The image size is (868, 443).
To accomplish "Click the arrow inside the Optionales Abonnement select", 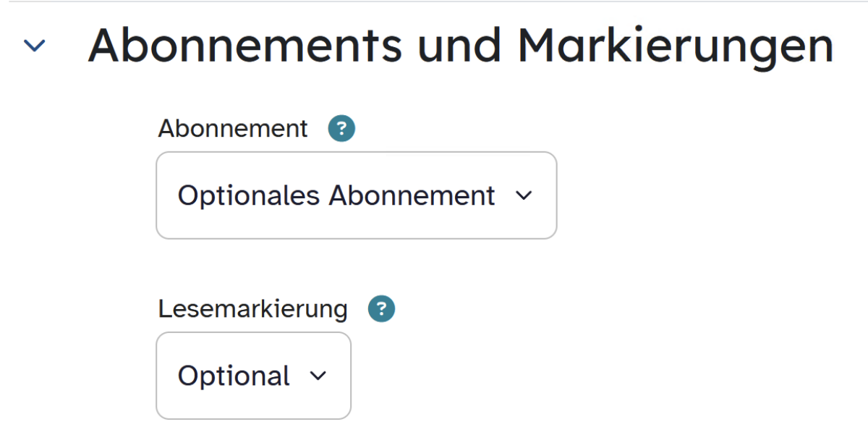I will tap(524, 195).
